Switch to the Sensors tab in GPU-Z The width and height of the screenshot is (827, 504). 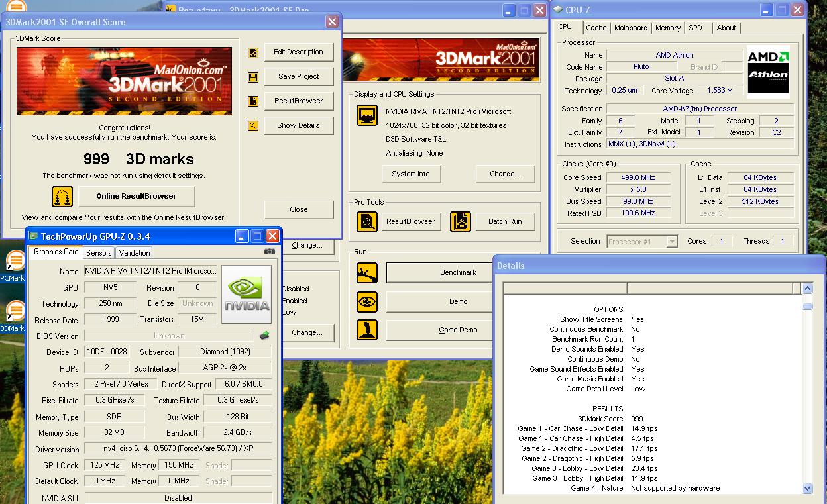pyautogui.click(x=99, y=253)
